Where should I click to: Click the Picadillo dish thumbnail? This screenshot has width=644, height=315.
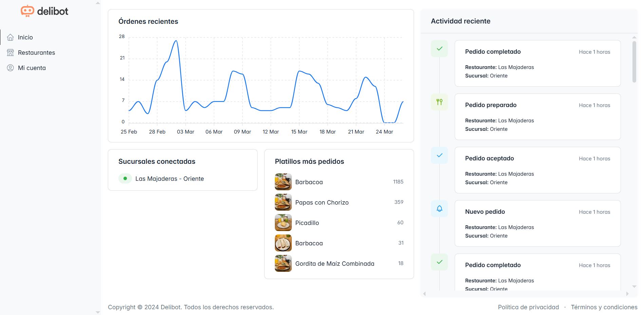(283, 223)
